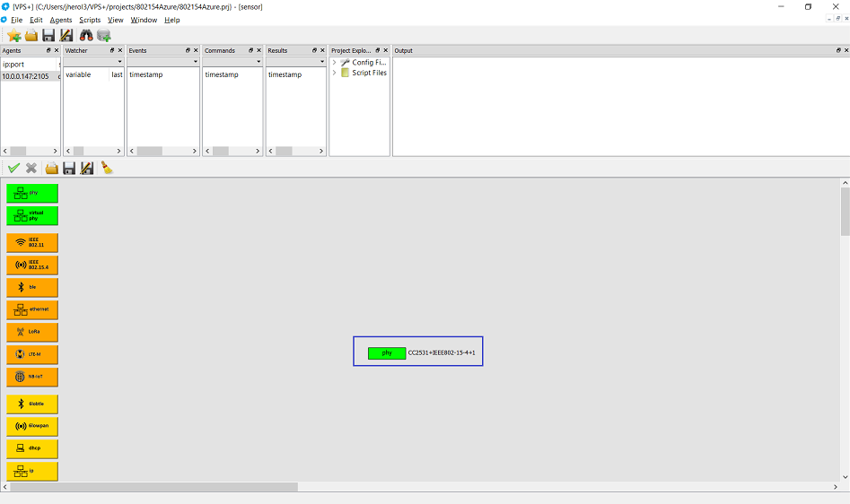Click the green checkmark apply icon
Viewport: 850px width, 504px height.
[13, 168]
